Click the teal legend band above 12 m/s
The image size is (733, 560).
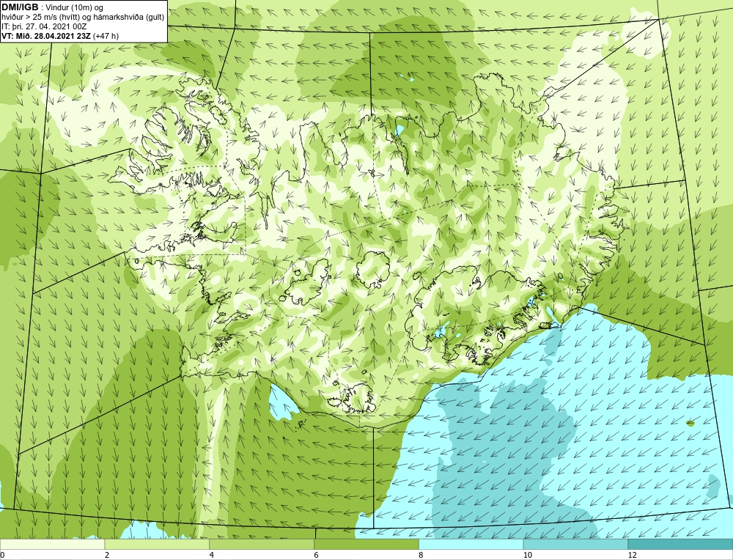point(681,545)
